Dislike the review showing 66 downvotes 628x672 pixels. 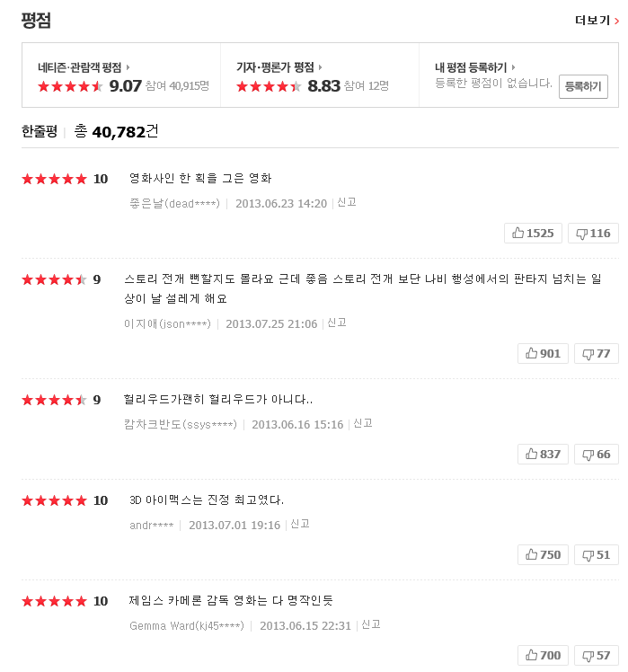pyautogui.click(x=597, y=455)
